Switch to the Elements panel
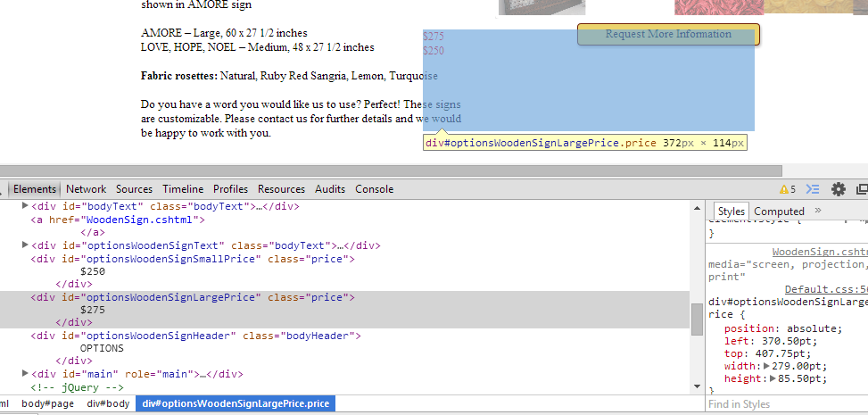868x415 pixels. (x=34, y=189)
